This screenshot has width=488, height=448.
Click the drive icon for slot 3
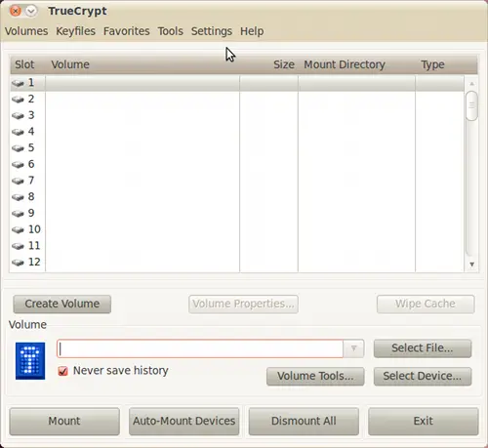[x=18, y=116]
